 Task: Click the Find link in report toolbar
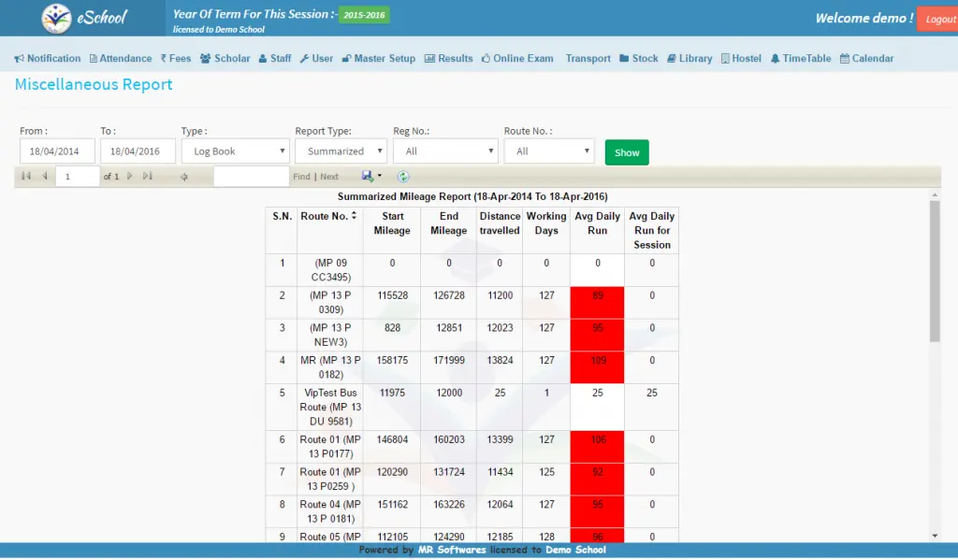coord(301,177)
